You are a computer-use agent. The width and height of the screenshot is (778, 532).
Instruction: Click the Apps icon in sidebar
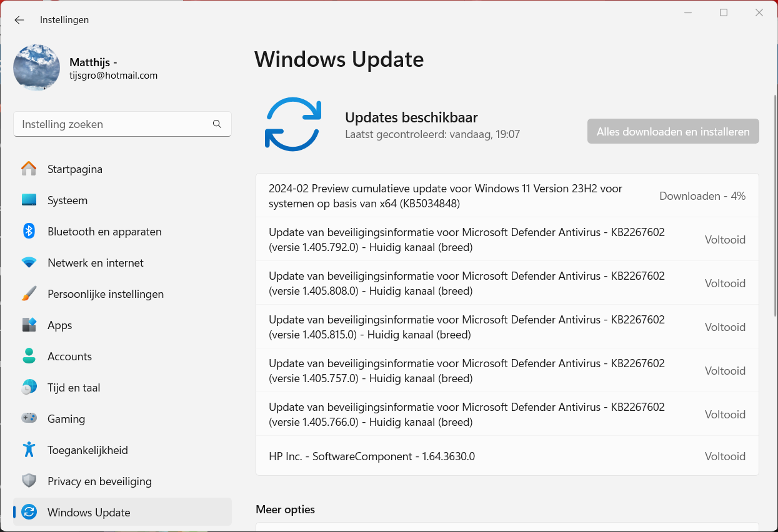(29, 325)
